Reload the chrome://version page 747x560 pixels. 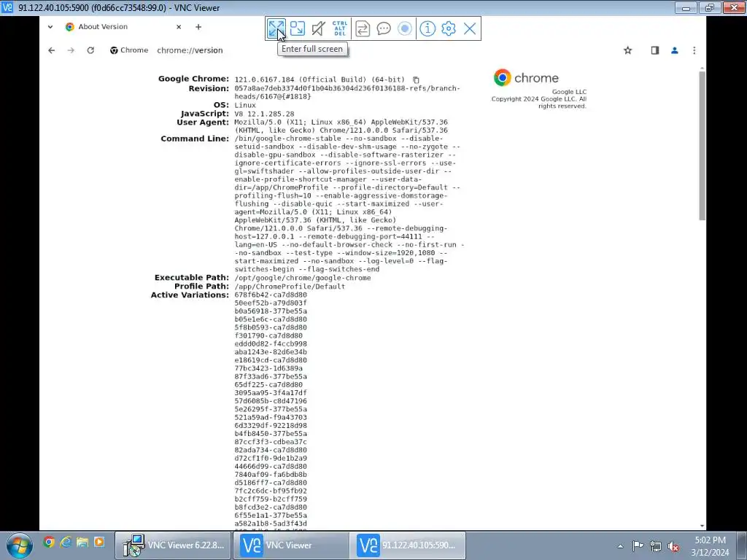pyautogui.click(x=90, y=50)
